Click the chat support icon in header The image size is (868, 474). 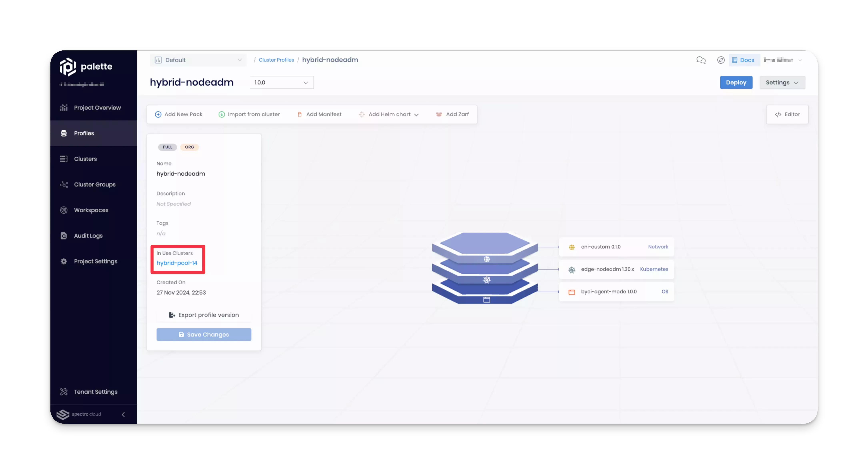pyautogui.click(x=701, y=60)
